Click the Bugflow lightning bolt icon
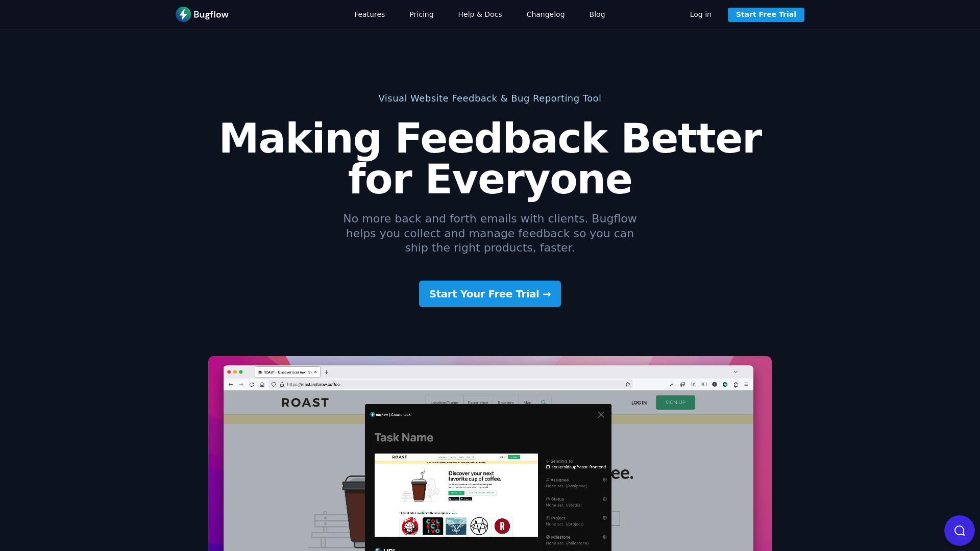 click(183, 14)
